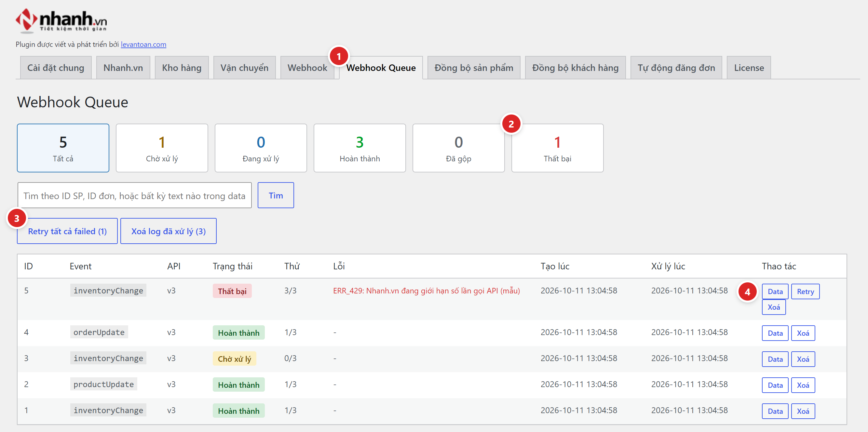View Data for productUpdate row 2
868x432 pixels.
[x=775, y=385]
